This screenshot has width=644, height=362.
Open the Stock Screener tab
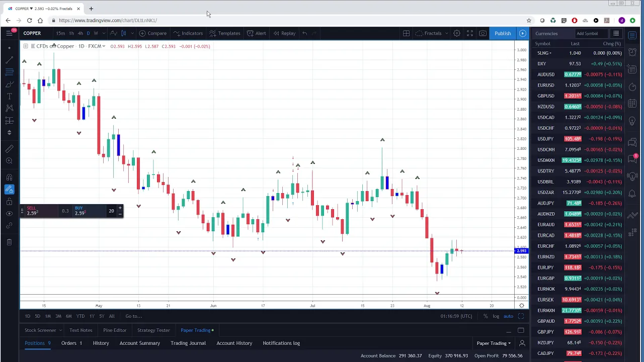tap(43, 330)
